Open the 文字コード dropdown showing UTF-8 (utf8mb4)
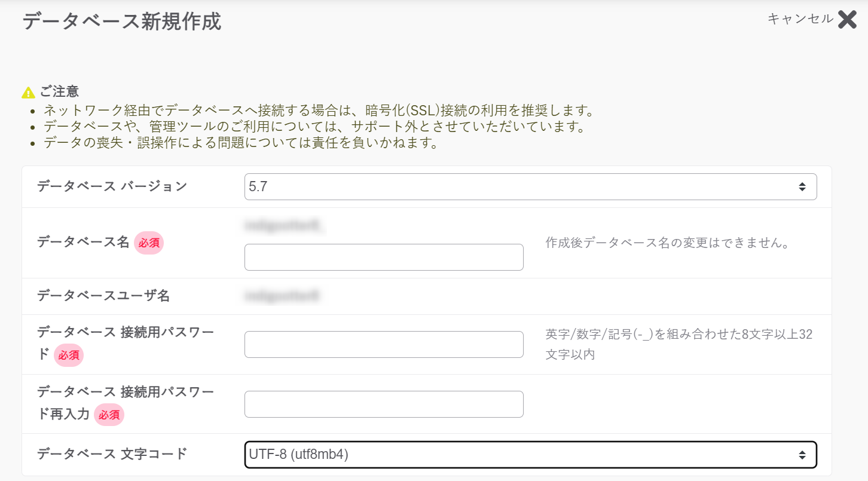The height and width of the screenshot is (481, 868). point(530,455)
